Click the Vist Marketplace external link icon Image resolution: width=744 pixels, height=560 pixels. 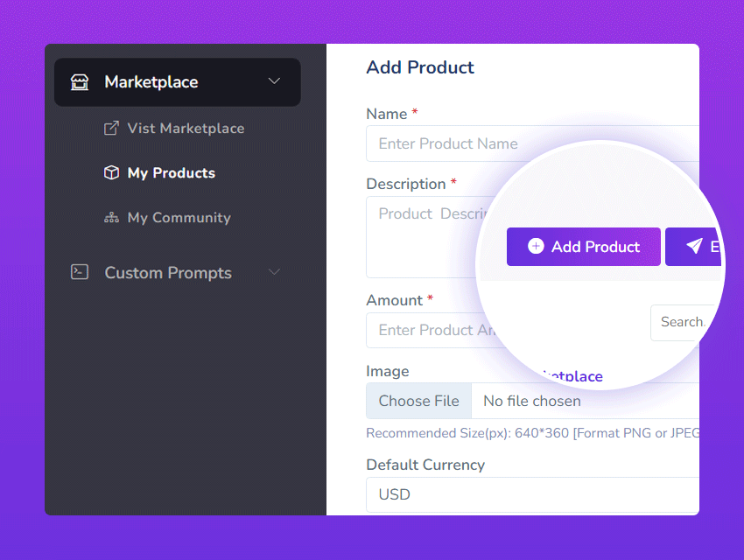coord(111,129)
